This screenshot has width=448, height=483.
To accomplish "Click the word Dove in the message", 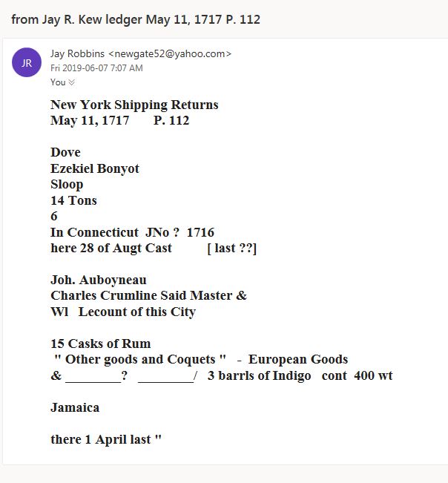I will [x=65, y=153].
